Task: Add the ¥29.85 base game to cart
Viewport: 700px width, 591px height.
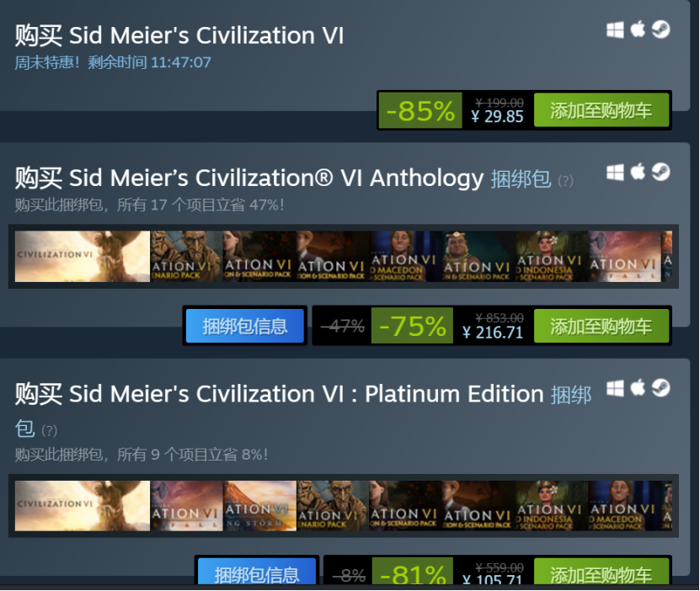Action: [x=601, y=110]
